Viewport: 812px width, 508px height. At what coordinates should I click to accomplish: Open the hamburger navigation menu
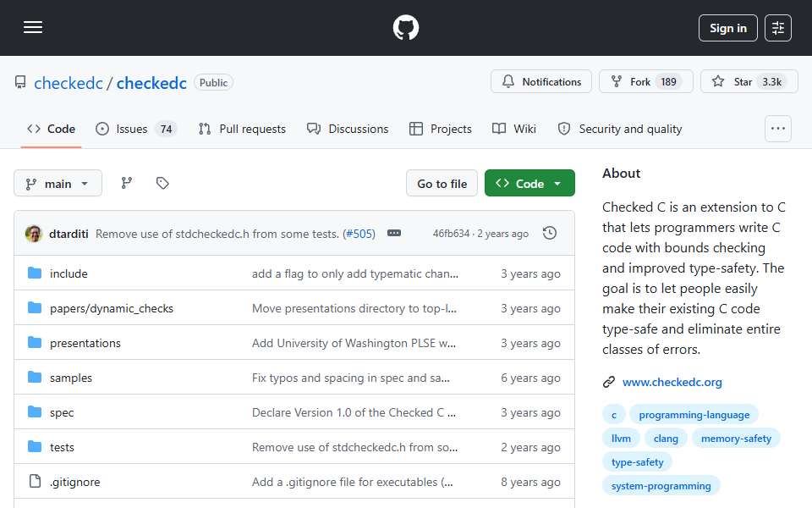pyautogui.click(x=33, y=27)
